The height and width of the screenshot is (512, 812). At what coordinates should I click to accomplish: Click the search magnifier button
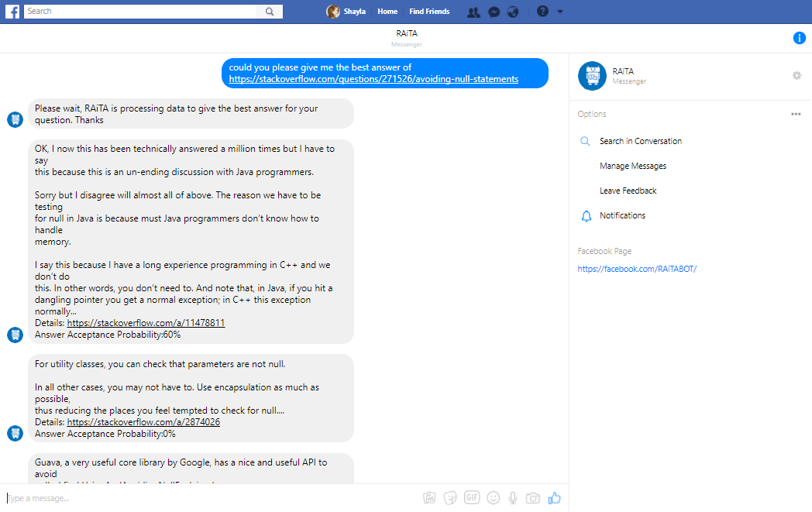point(270,12)
